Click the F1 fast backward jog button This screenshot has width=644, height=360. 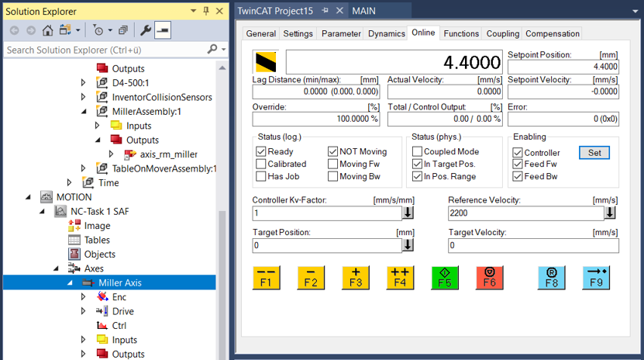coord(266,278)
